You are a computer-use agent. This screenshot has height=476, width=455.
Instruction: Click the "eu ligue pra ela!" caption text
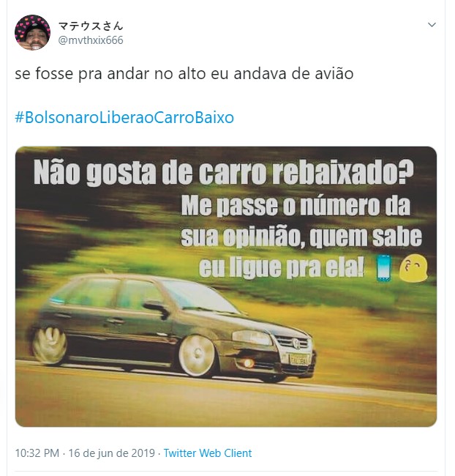coord(281,268)
